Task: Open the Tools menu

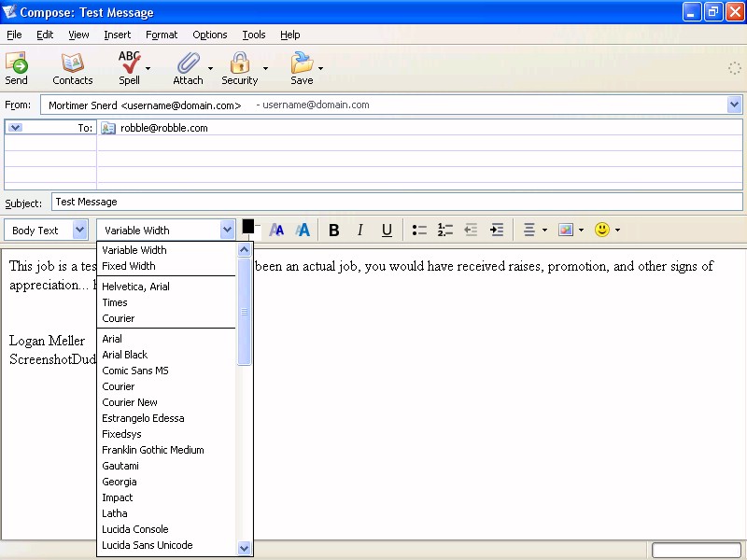Action: point(254,35)
